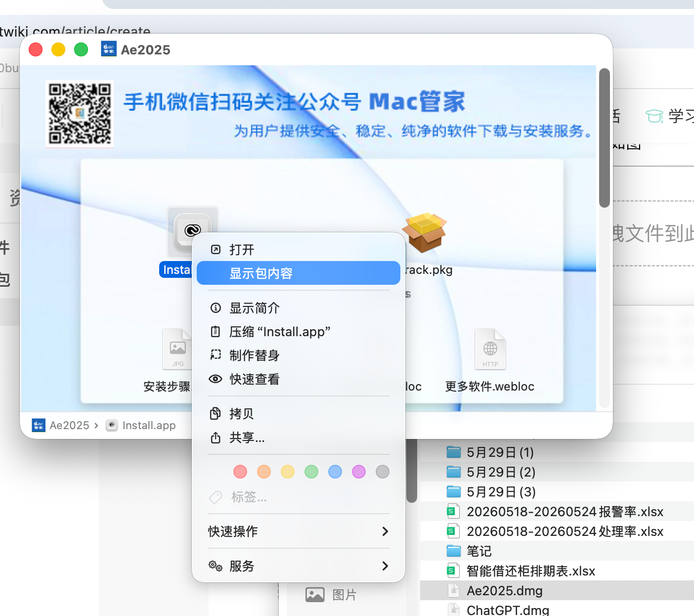Click 图片 in the Finder sidebar
The image size is (694, 616).
pos(331,595)
